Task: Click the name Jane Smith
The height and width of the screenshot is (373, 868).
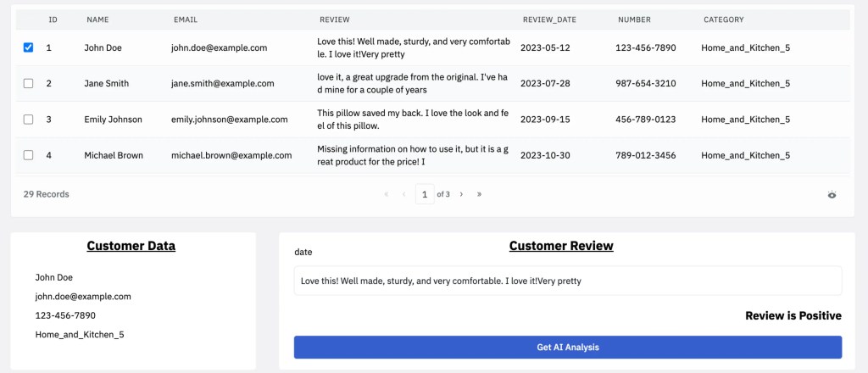Action: point(106,84)
